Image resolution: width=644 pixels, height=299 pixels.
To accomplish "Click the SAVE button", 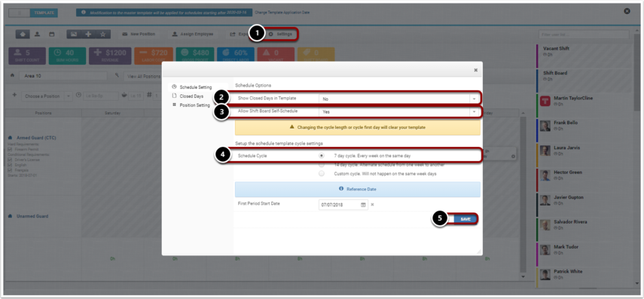I will point(465,219).
